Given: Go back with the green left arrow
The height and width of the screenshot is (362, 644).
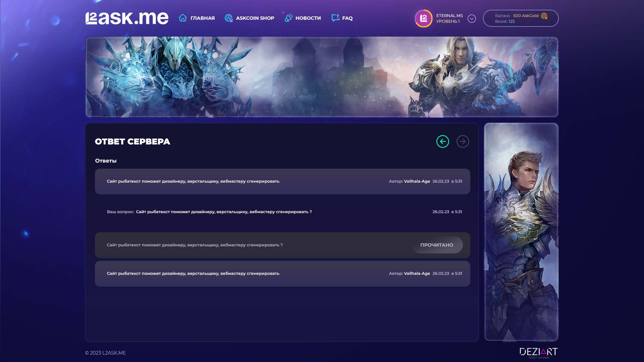Looking at the screenshot, I should (x=443, y=141).
